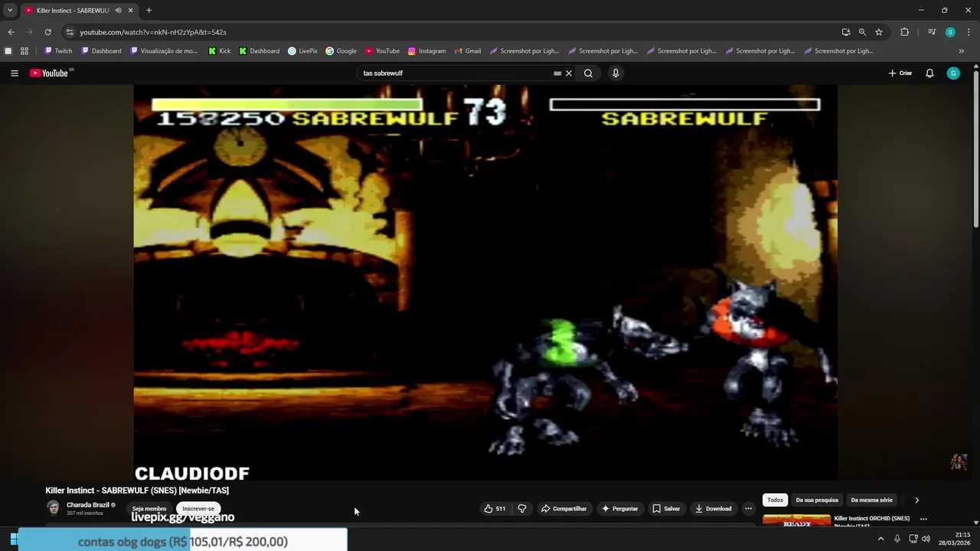Subscribe with the Inscrever-se button
This screenshot has width=980, height=551.
click(198, 509)
